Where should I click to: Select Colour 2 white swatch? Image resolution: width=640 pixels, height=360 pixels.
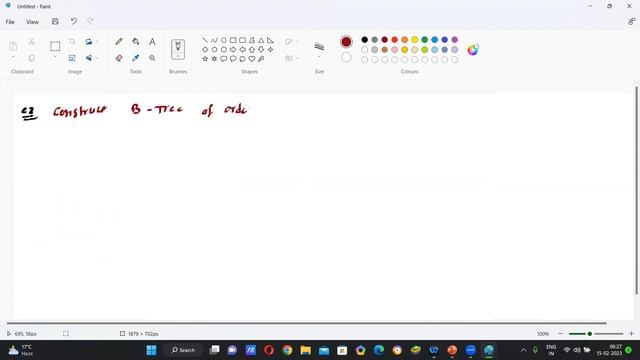[346, 57]
